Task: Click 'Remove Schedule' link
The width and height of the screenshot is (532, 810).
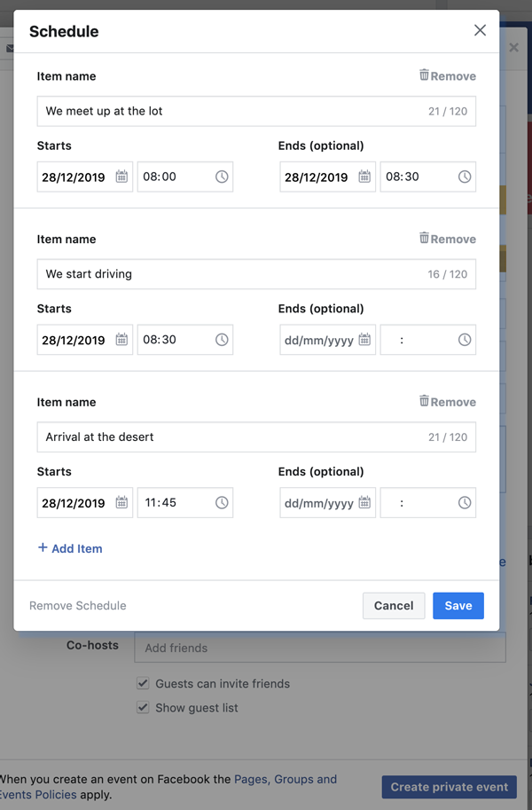Action: tap(77, 605)
